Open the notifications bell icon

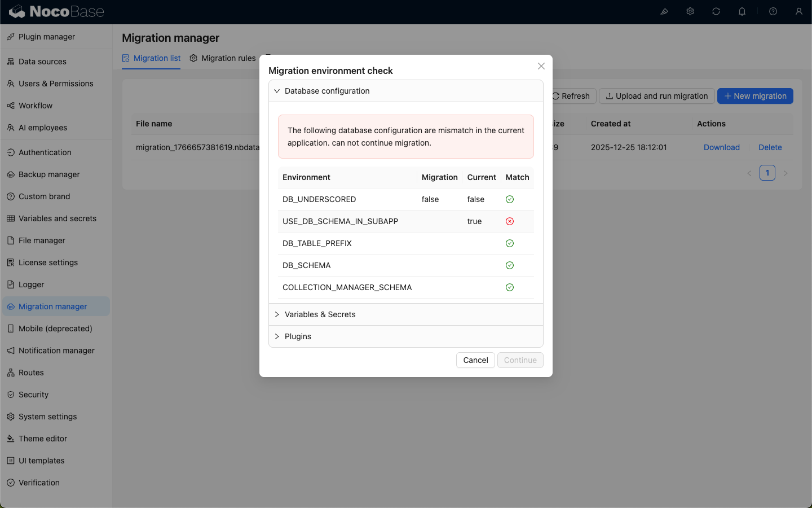742,11
